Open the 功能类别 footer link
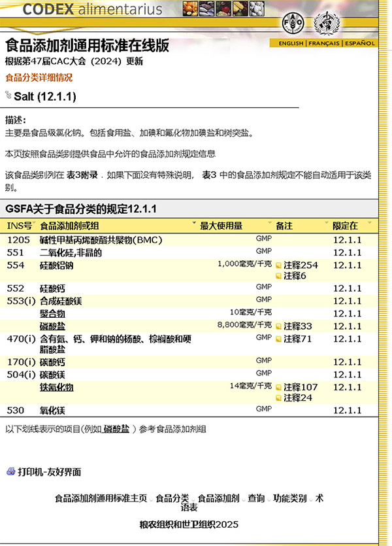The width and height of the screenshot is (392, 546). (x=289, y=498)
